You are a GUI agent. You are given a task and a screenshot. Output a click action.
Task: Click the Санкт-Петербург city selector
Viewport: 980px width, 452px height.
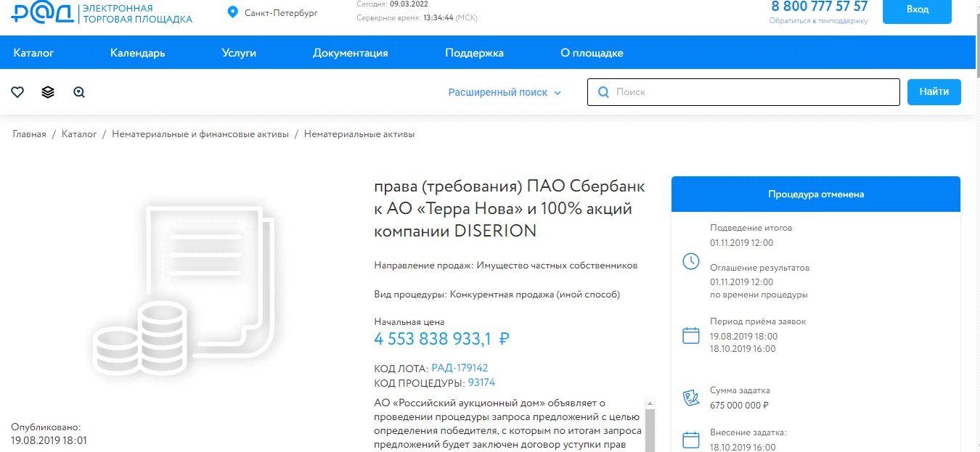pos(281,13)
